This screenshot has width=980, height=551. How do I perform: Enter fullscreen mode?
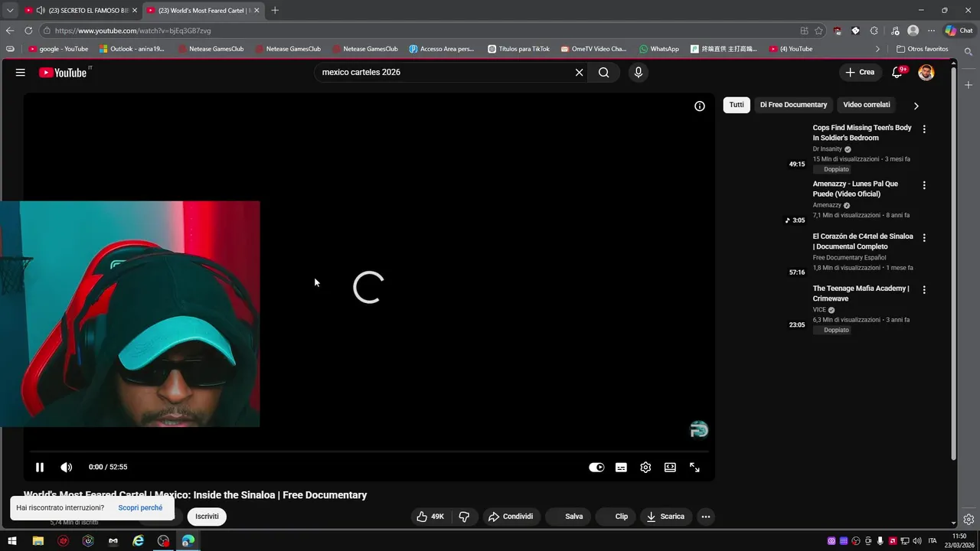[x=694, y=467]
